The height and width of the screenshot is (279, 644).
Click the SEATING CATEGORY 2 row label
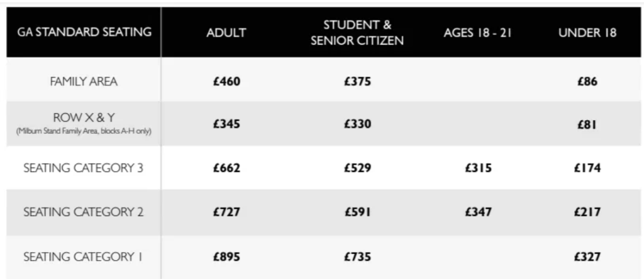pos(84,212)
